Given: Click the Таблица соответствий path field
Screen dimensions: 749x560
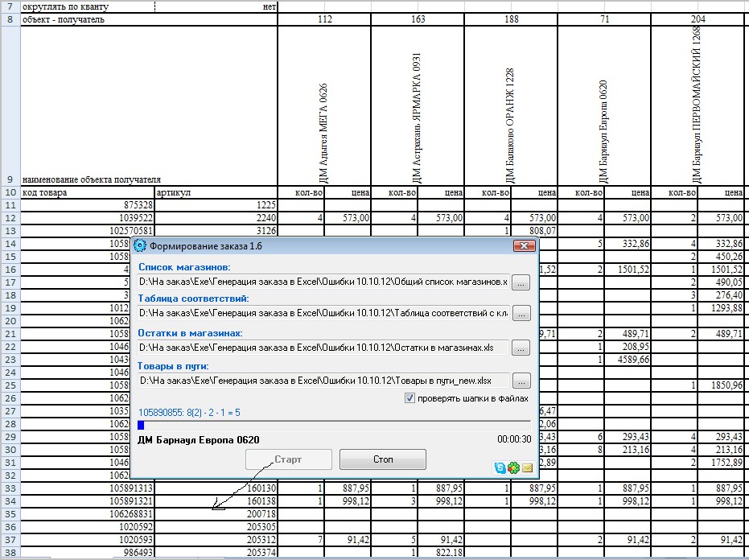Looking at the screenshot, I should (x=323, y=313).
